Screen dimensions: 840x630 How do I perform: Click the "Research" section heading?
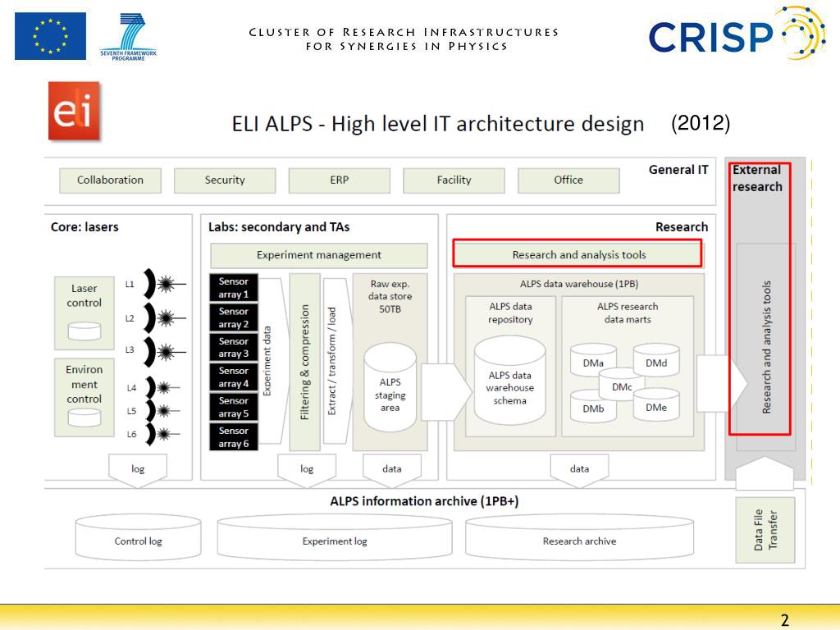click(682, 227)
